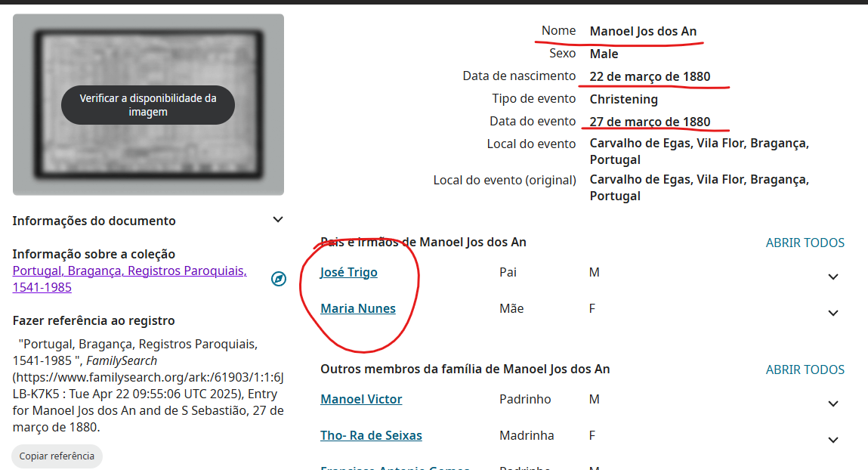Expand the Tho- Ra de Seixas row chevron
This screenshot has width=868, height=470.
pos(832,440)
